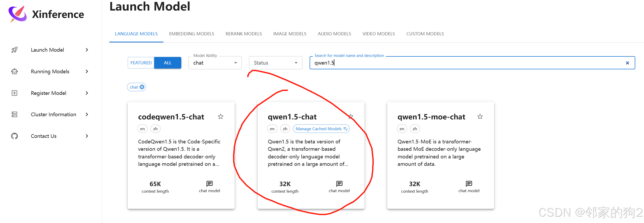The height and width of the screenshot is (223, 644).
Task: Click the CodeQwen1.5 description text
Action: pyautogui.click(x=179, y=153)
